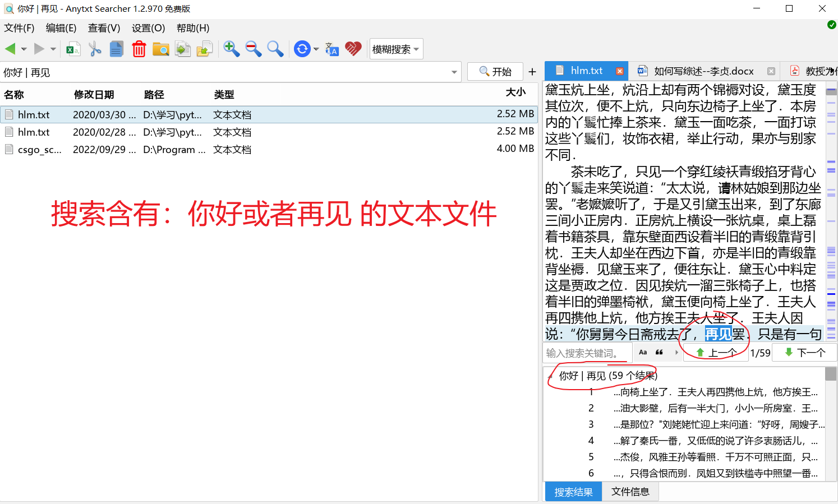Open the Forward history dropdown arrow
This screenshot has height=504, width=838.
tap(53, 49)
